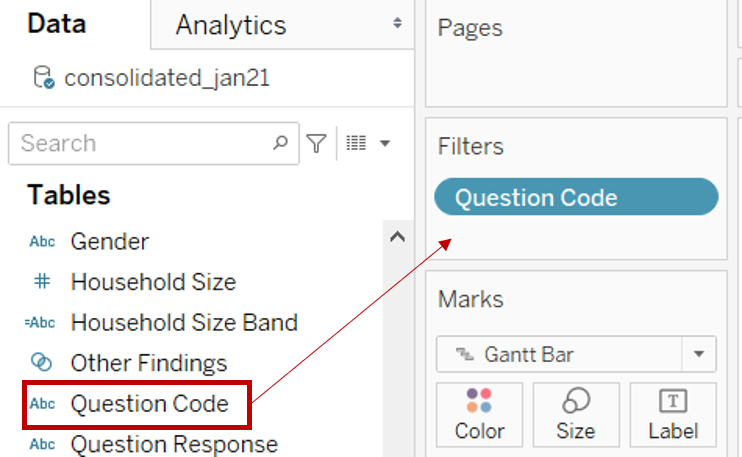Open the Size marks card
742x457 pixels.
575,413
